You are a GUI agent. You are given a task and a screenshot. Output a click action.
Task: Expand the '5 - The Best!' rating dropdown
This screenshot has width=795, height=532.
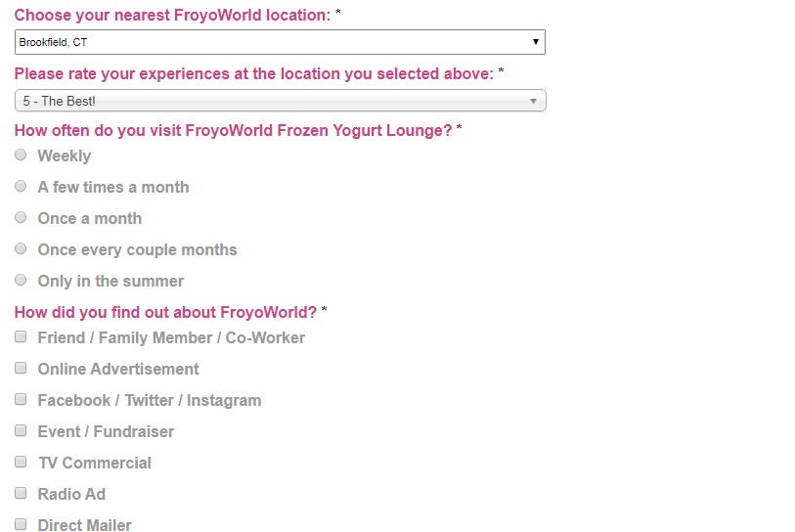[x=280, y=101]
